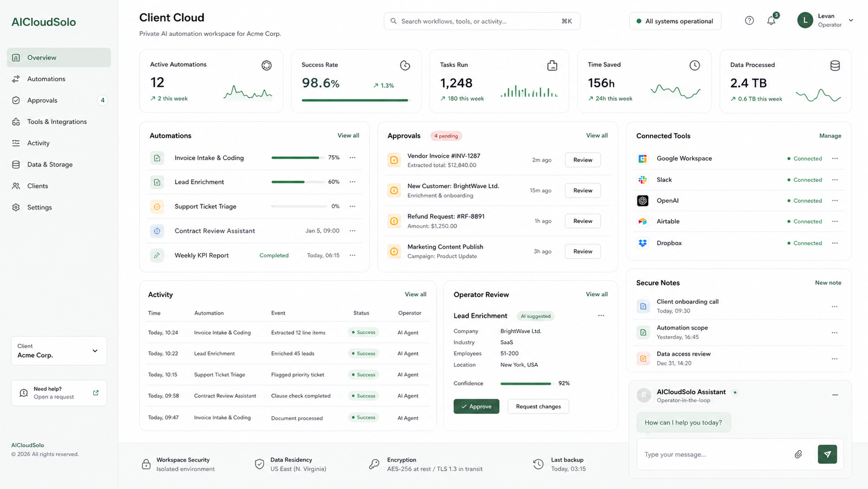
Task: View all in Automations panel
Action: pos(348,135)
